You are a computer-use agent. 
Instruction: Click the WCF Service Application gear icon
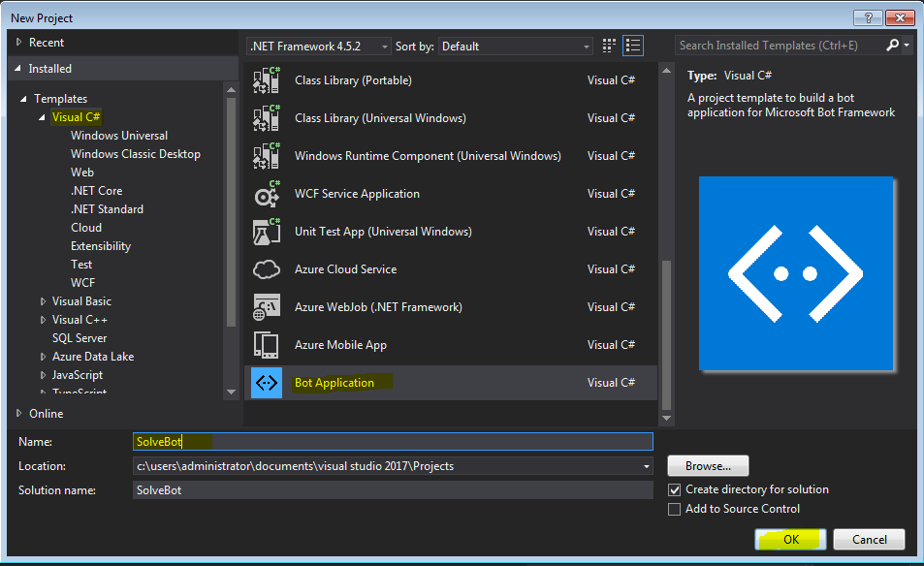click(267, 194)
